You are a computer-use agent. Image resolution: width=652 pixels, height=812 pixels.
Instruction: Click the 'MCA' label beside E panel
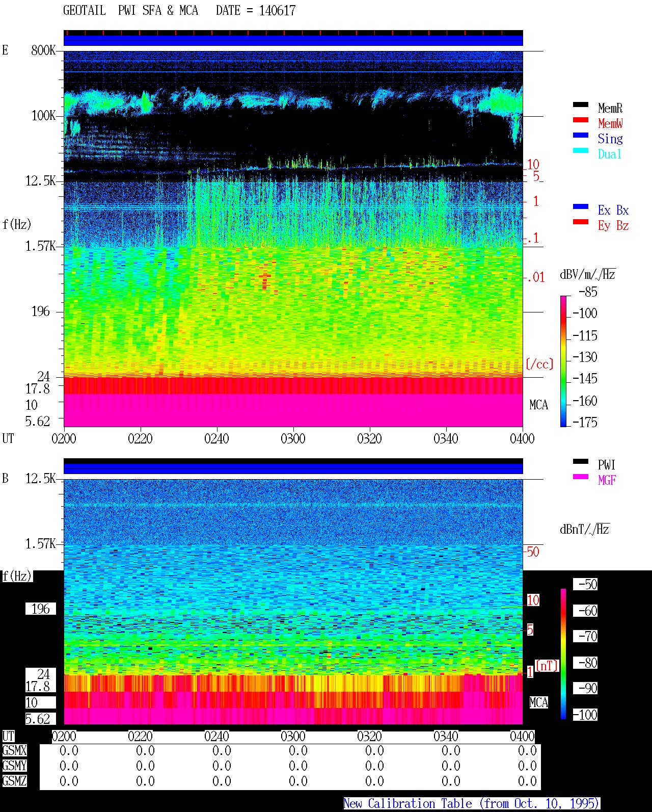(x=538, y=405)
